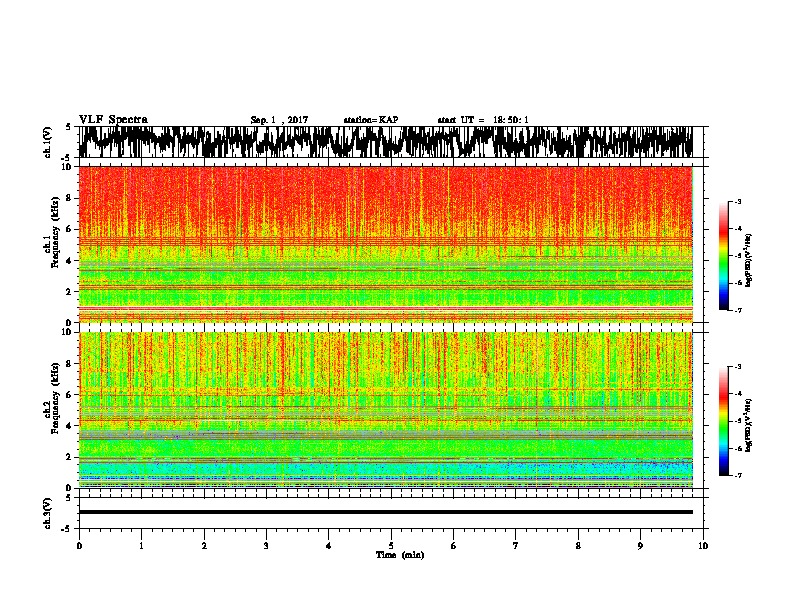Image resolution: width=792 pixels, height=612 pixels.
Task: Click the ch.2 spectrogram color scale bar
Action: (724, 421)
